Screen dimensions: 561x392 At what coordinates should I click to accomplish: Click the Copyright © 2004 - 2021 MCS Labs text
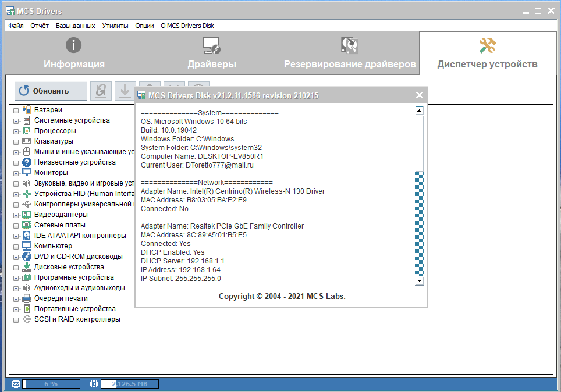click(x=282, y=296)
